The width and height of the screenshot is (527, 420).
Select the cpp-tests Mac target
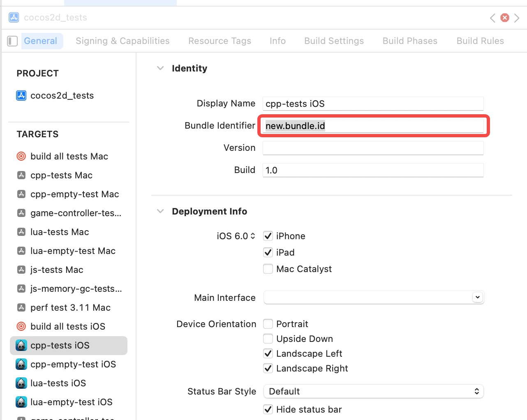(x=69, y=175)
